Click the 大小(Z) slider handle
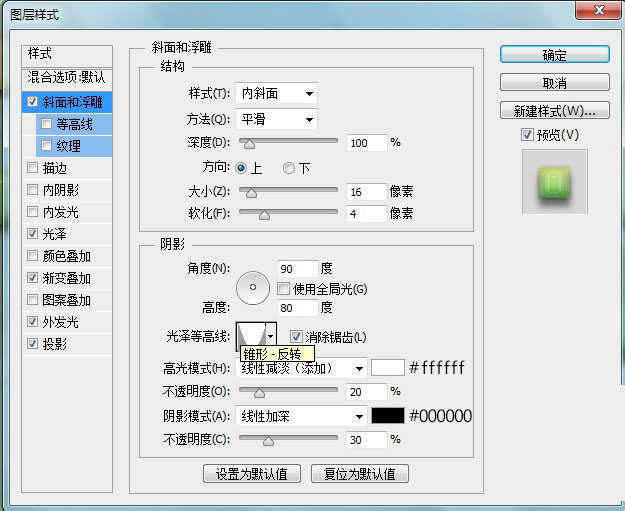Image resolution: width=625 pixels, height=511 pixels. pyautogui.click(x=252, y=193)
